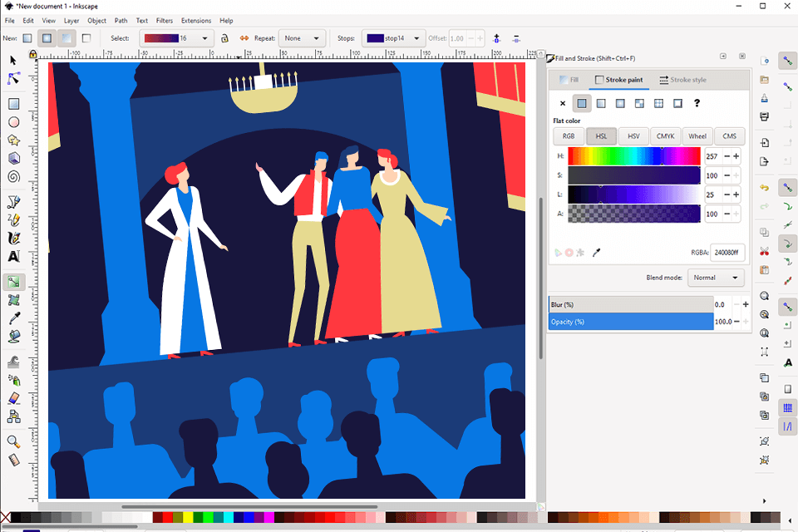Activate the Tweak tool
This screenshot has height=532, width=798.
12,361
